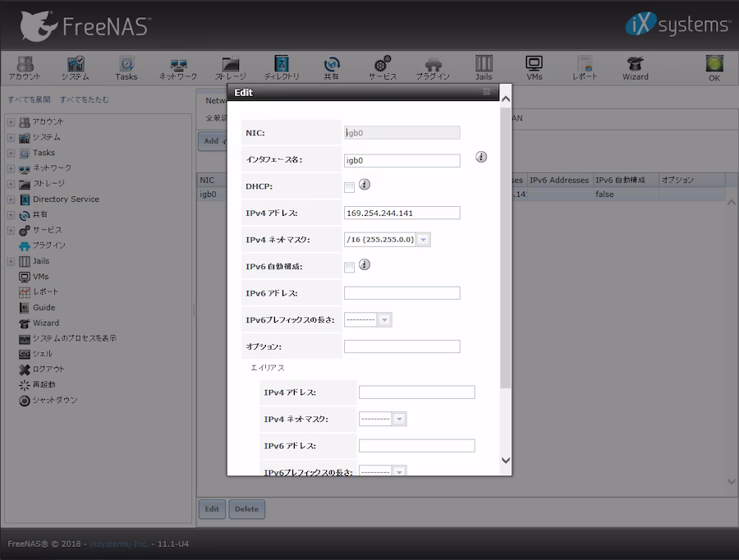Click the IPv4 アドレス field with 169.254.244.141

pyautogui.click(x=402, y=213)
